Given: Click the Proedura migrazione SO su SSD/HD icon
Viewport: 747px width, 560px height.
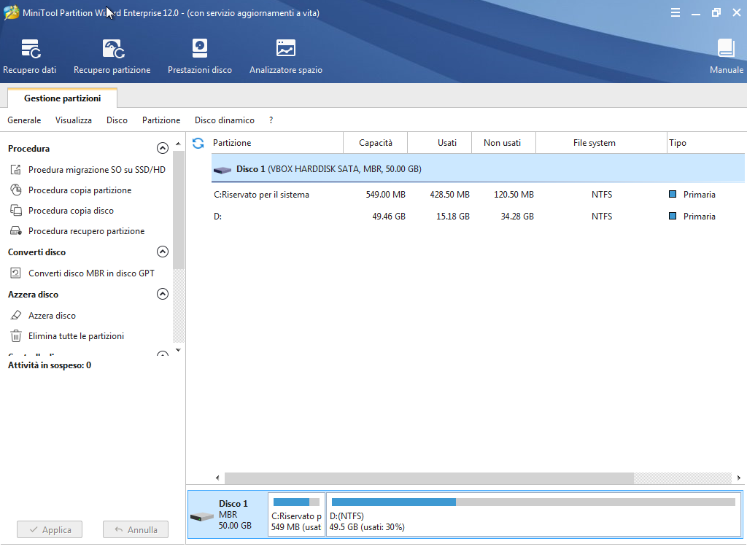Looking at the screenshot, I should 16,169.
